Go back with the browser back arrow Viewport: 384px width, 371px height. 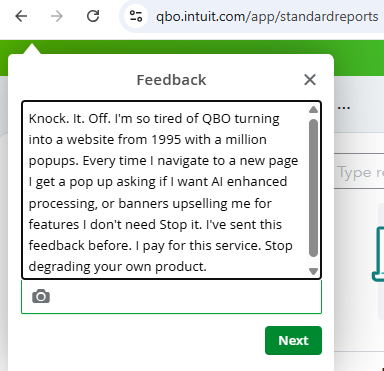(21, 16)
